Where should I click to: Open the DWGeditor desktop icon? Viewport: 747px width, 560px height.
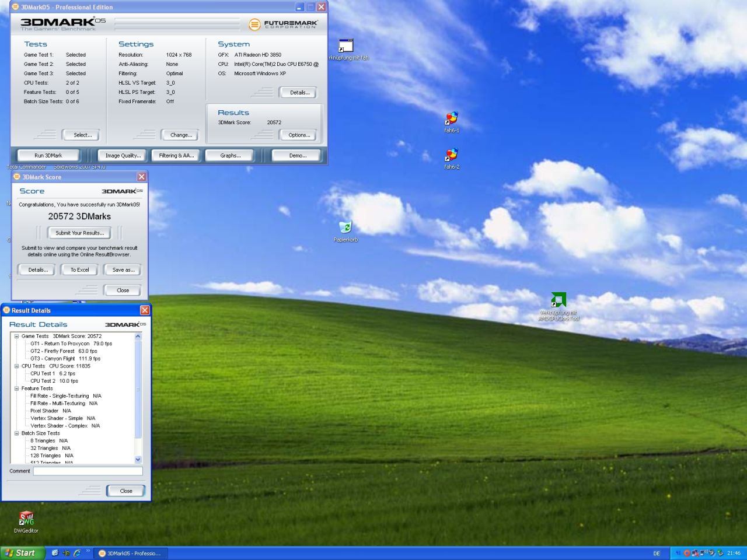(x=26, y=518)
